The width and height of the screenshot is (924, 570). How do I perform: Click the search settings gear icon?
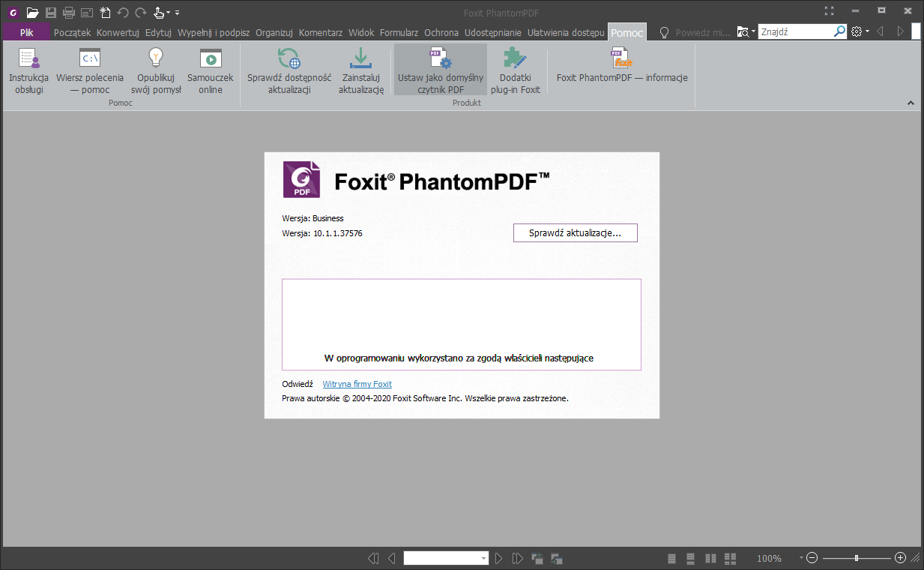click(857, 31)
